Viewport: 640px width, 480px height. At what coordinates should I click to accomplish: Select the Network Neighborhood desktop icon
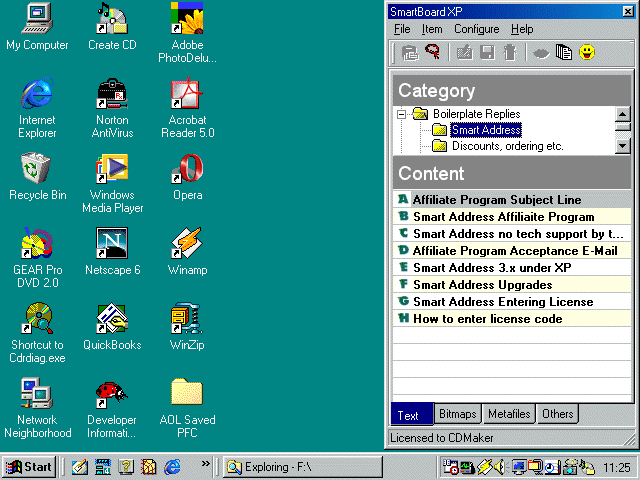pos(37,408)
